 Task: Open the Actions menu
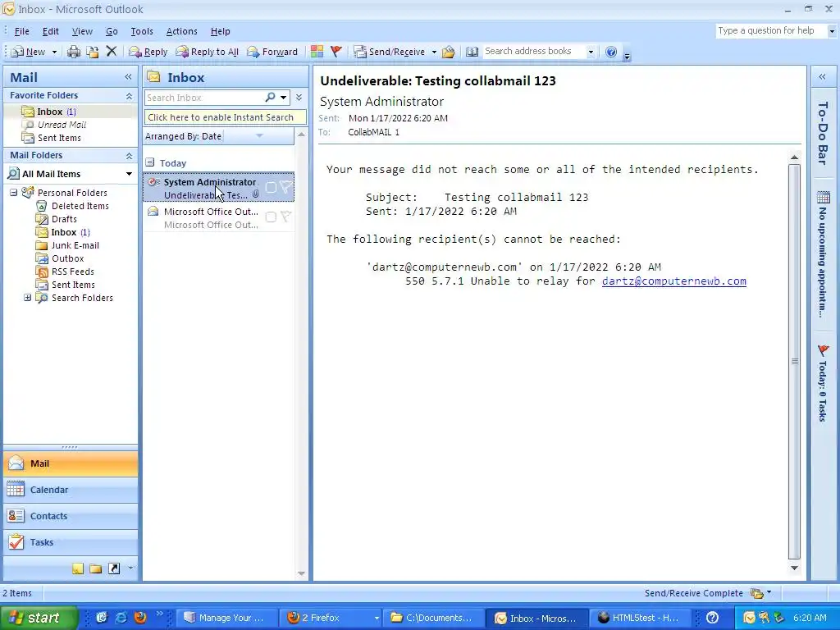pos(181,31)
